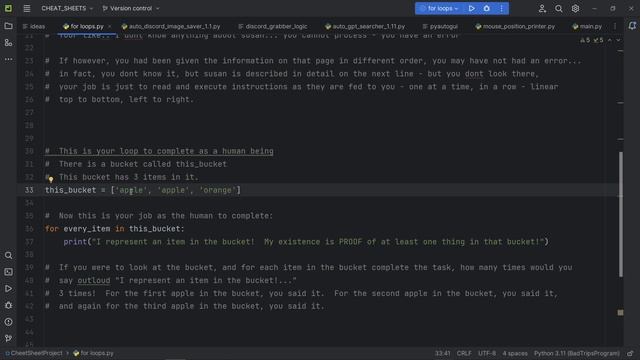Open the Code With Me user icon

(542, 8)
